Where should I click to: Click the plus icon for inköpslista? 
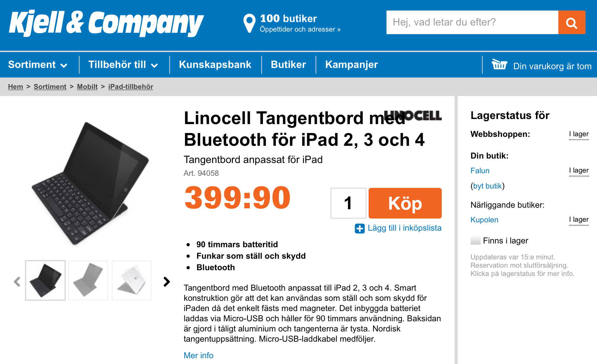click(360, 228)
